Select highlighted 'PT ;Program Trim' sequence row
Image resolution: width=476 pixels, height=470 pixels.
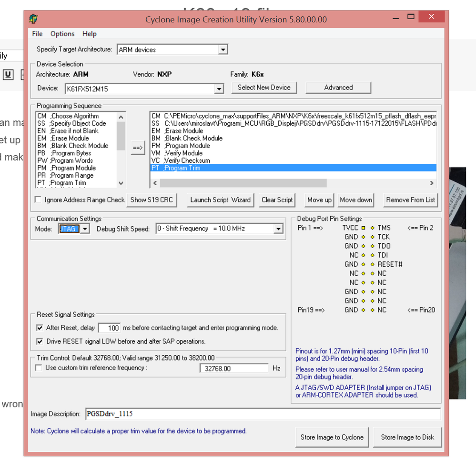coord(293,168)
